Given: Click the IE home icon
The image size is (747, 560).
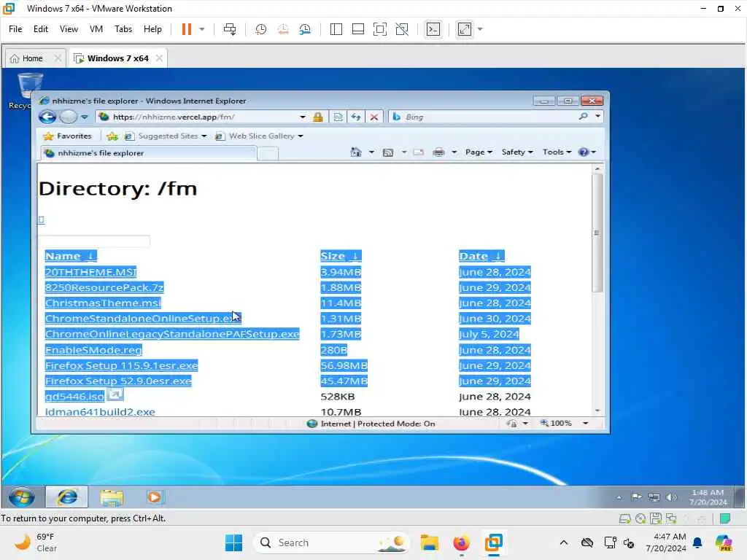Looking at the screenshot, I should point(356,152).
